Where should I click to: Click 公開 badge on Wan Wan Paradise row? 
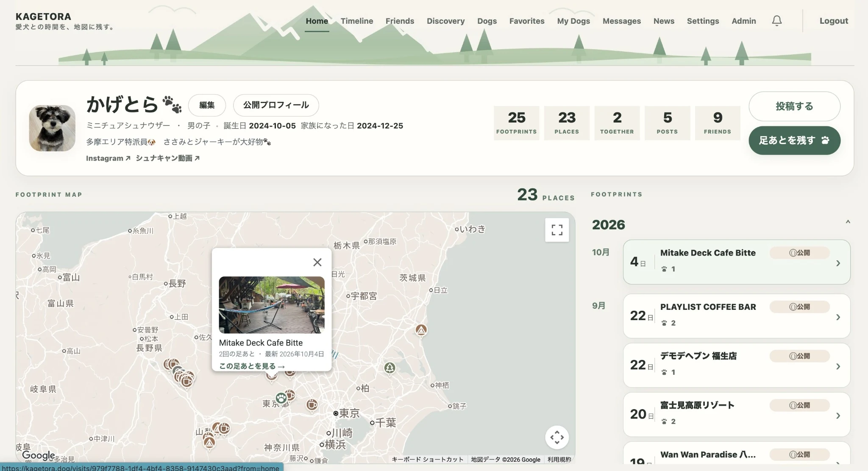799,454
